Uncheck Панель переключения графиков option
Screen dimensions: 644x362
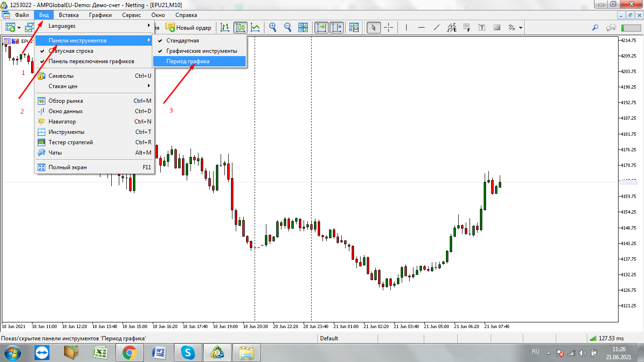click(94, 61)
